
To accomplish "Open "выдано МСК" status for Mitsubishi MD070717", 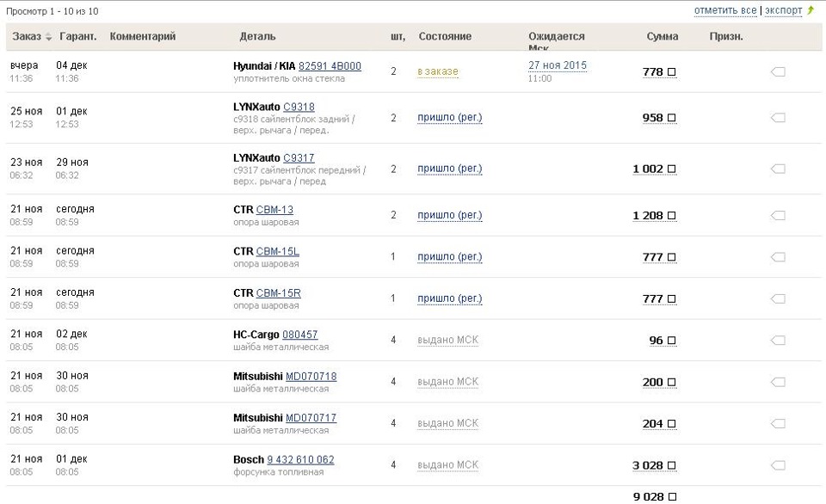I will point(447,423).
